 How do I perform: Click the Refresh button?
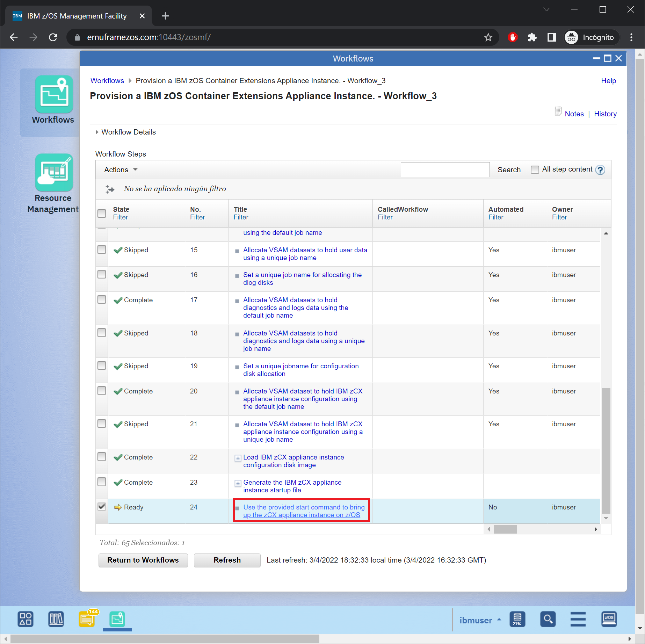coord(227,560)
